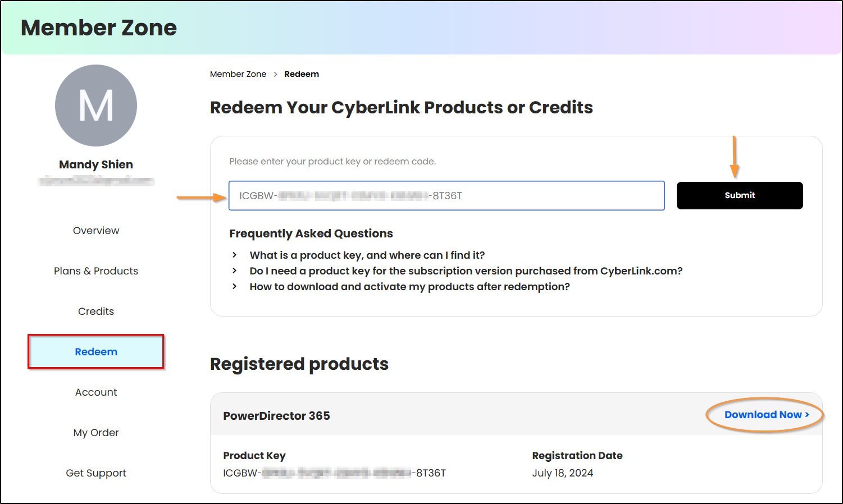Select the Redeem sidebar item

[x=96, y=352]
